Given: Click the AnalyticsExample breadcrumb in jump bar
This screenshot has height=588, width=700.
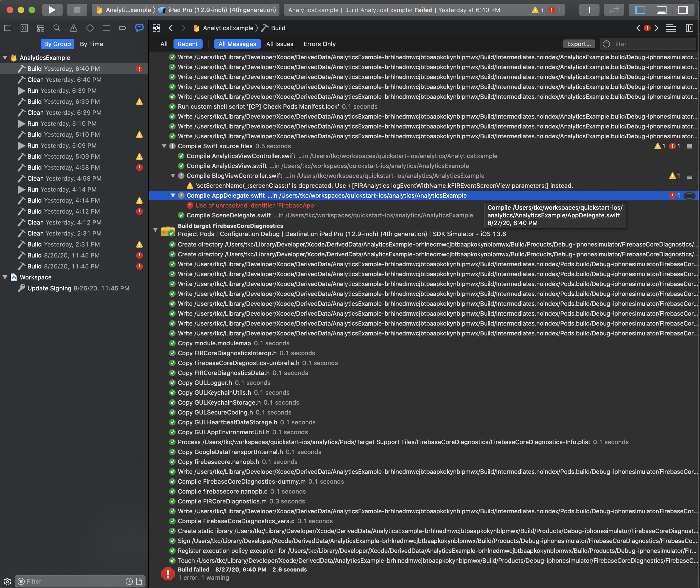Looking at the screenshot, I should pyautogui.click(x=223, y=28).
